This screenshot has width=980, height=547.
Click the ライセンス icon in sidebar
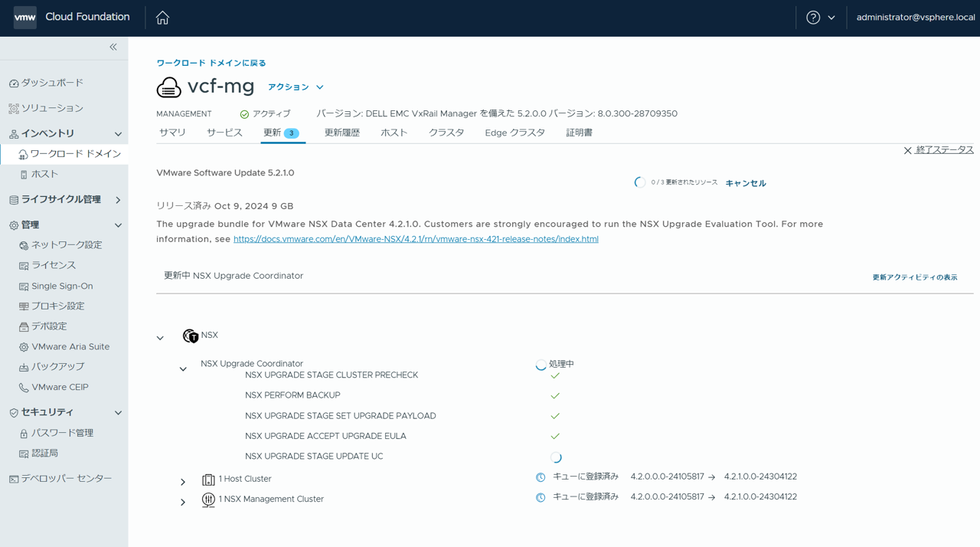pyautogui.click(x=24, y=266)
